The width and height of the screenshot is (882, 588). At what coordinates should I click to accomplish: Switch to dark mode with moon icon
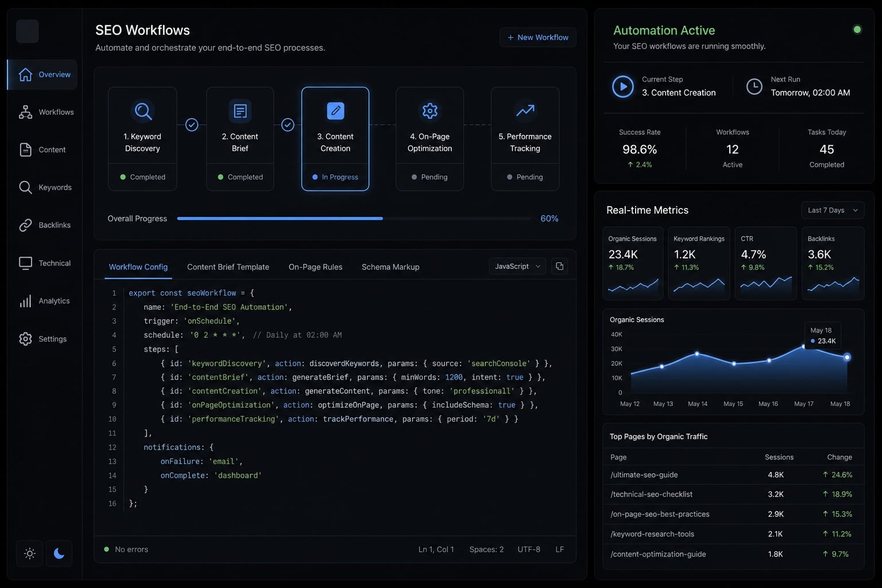pos(59,554)
